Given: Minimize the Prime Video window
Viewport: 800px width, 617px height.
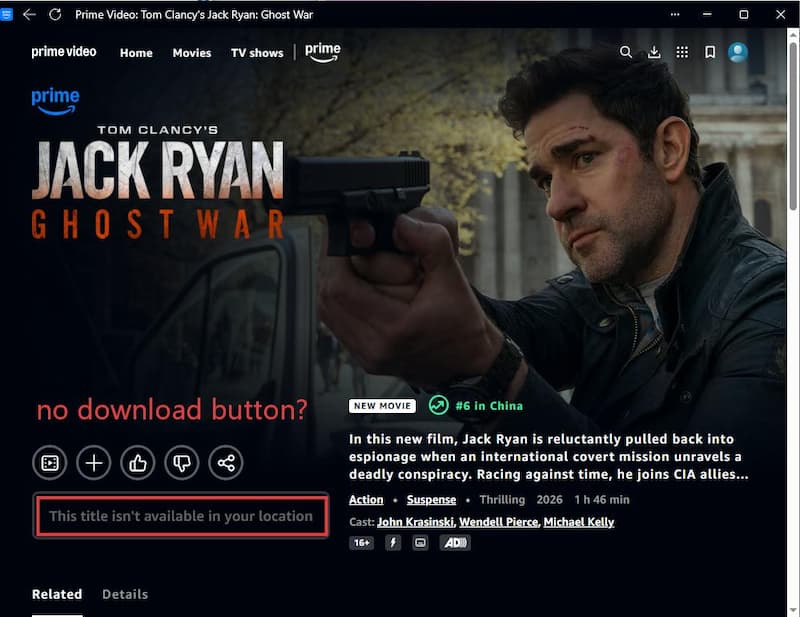Looking at the screenshot, I should click(707, 14).
